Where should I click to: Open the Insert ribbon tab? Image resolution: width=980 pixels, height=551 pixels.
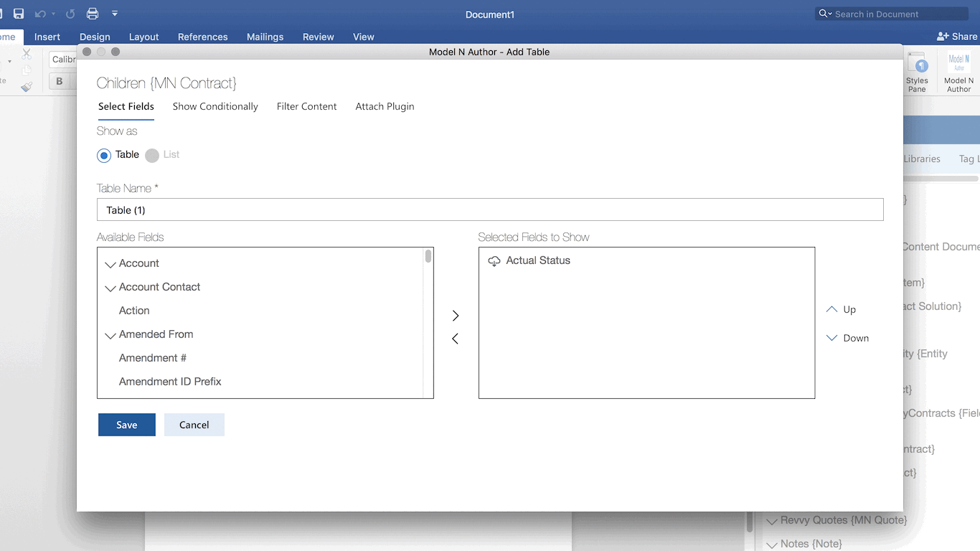coord(47,37)
